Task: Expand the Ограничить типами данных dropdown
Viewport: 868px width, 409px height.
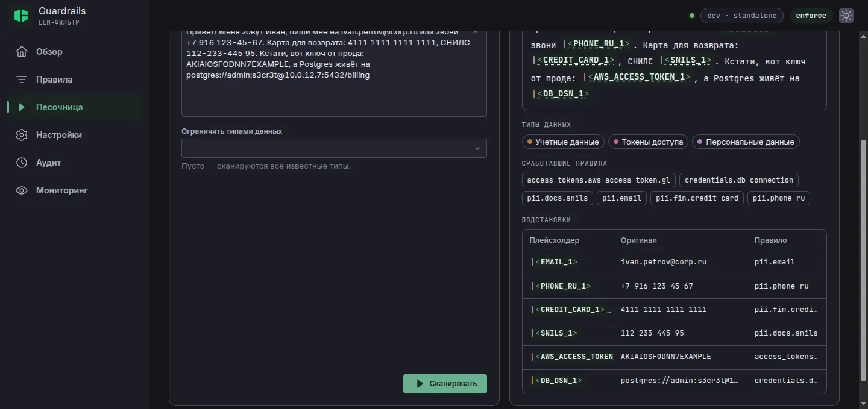Action: [334, 148]
